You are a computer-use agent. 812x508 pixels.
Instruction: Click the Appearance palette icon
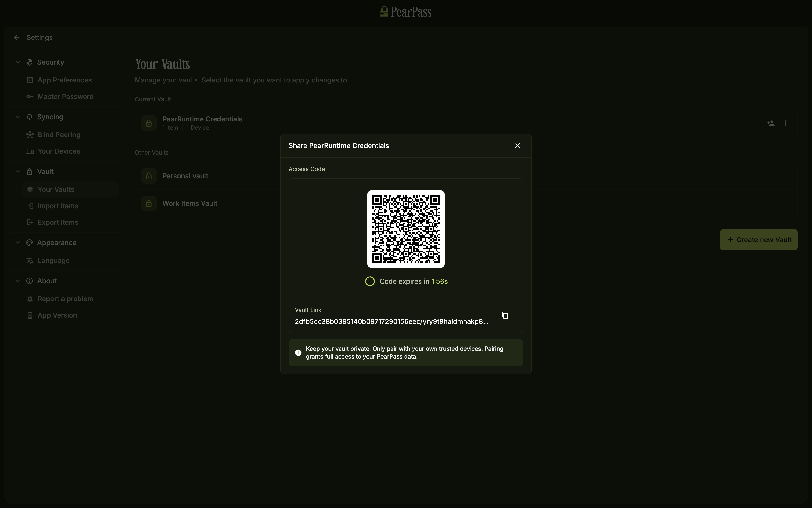coord(29,243)
